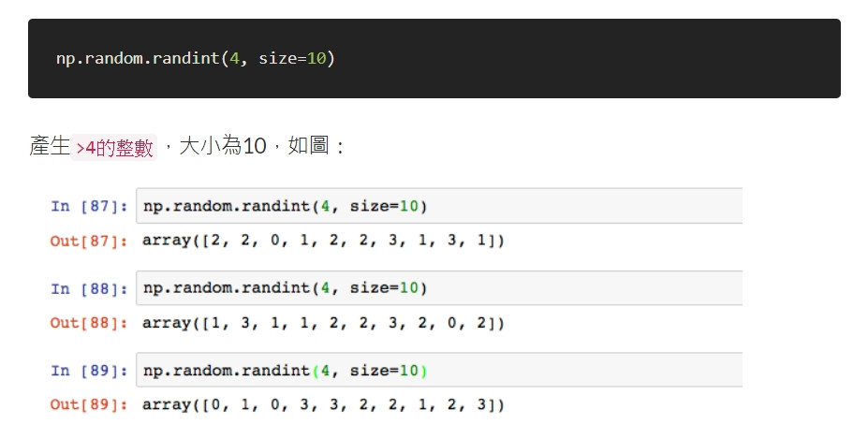The width and height of the screenshot is (868, 439).
Task: Click input cell In [89] code field
Action: pos(439,370)
